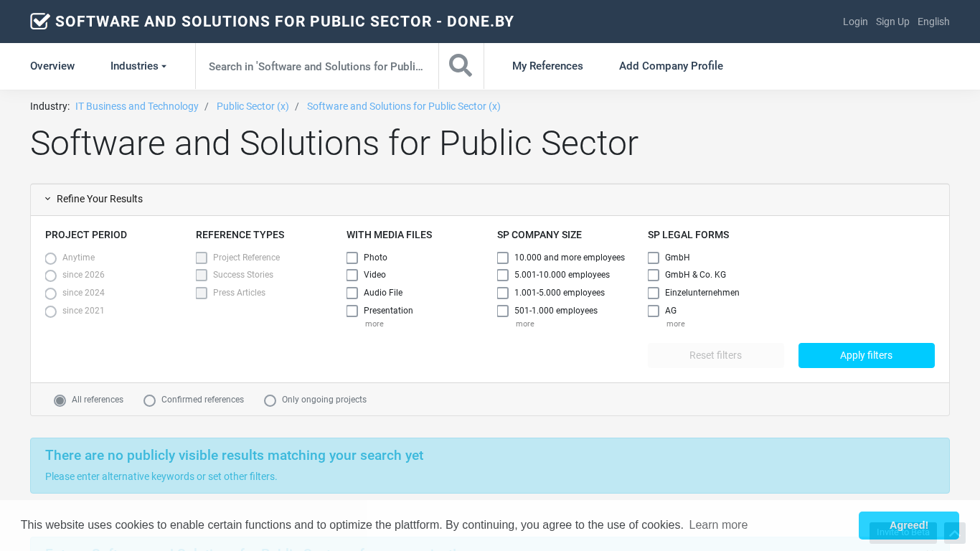Click the done.by checkmark logo icon

coord(40,22)
